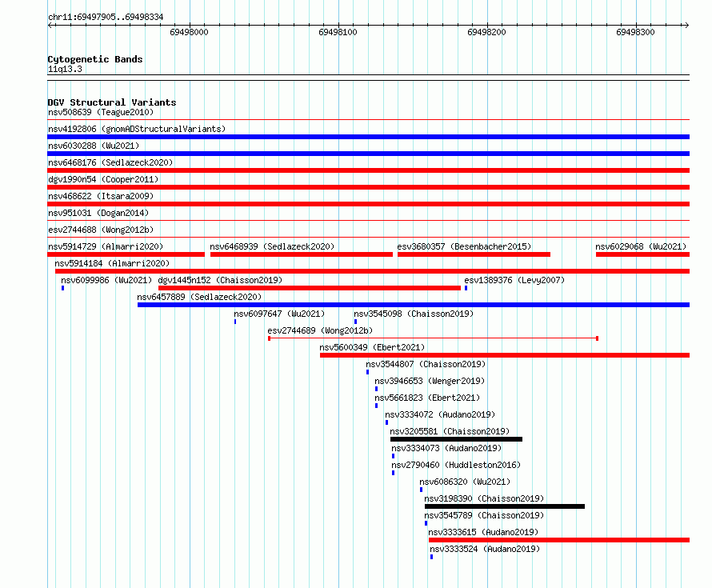Open the nsv6468939 (Sedlazeck2020) variant label
This screenshot has height=588, width=712.
(272, 246)
